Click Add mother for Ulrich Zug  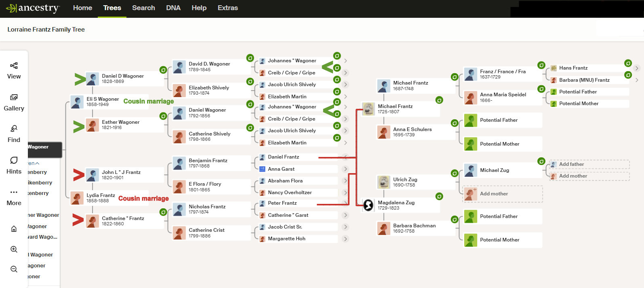[494, 194]
